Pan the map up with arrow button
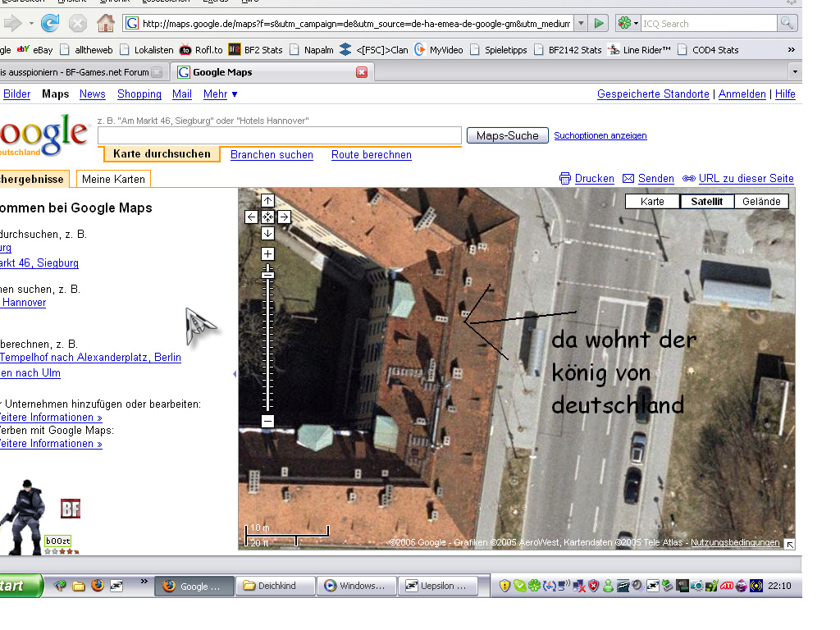This screenshot has width=840, height=630. pyautogui.click(x=267, y=201)
